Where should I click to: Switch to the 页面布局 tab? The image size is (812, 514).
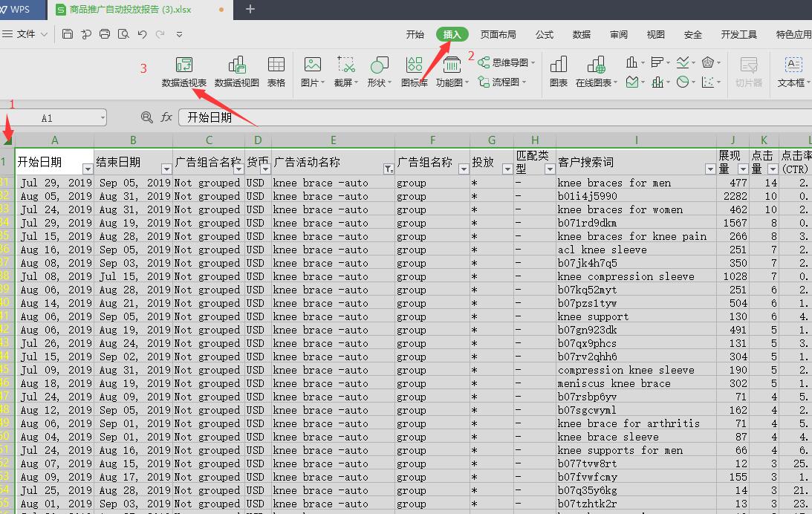[498, 34]
